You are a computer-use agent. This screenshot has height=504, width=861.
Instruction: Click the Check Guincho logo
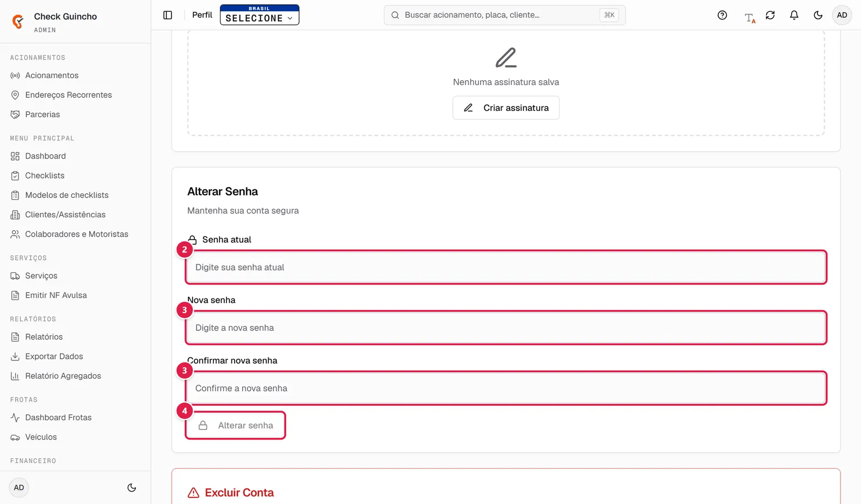coord(18,22)
